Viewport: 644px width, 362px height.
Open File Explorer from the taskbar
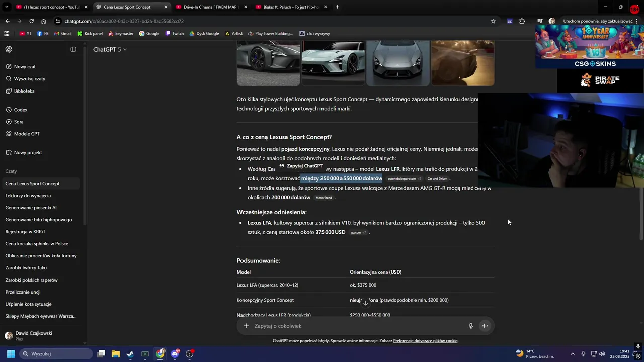pyautogui.click(x=115, y=354)
